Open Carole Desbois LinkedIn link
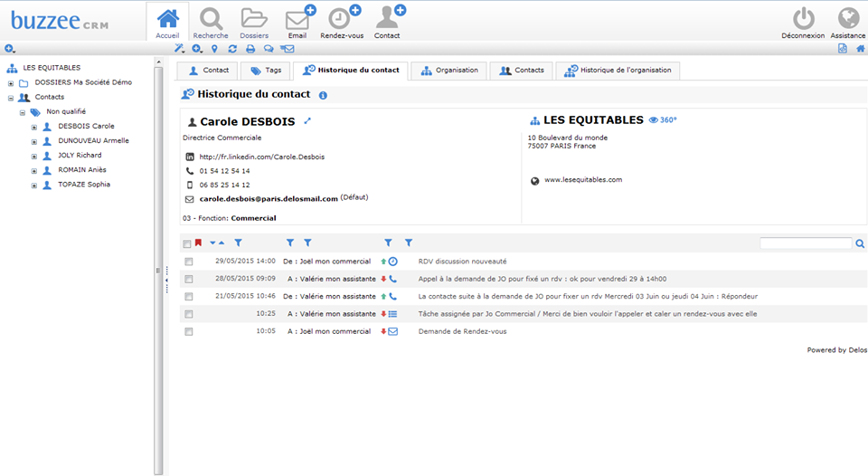Image resolution: width=868 pixels, height=476 pixels. (x=262, y=157)
